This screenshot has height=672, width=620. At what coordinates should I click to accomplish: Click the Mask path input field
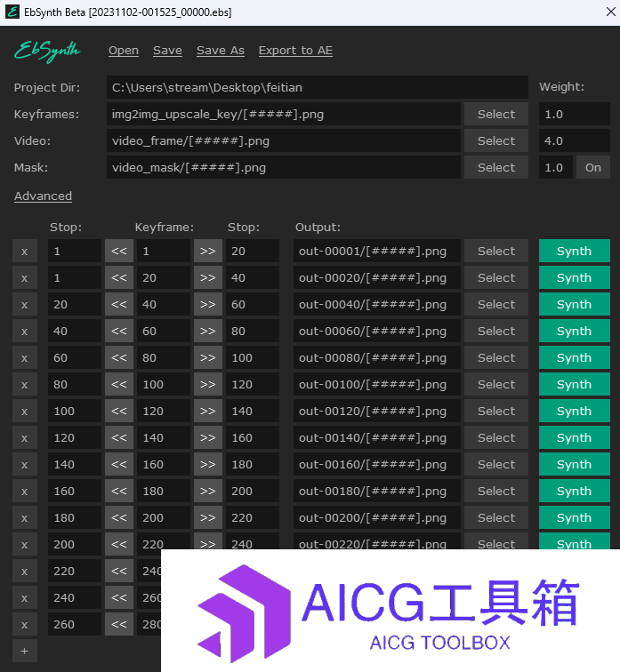pos(284,168)
